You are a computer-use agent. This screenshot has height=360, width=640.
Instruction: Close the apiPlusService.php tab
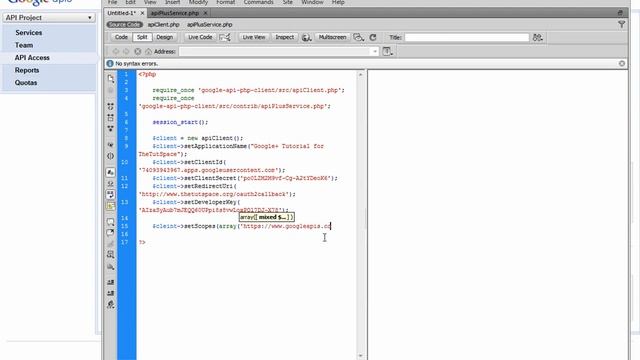tap(205, 13)
